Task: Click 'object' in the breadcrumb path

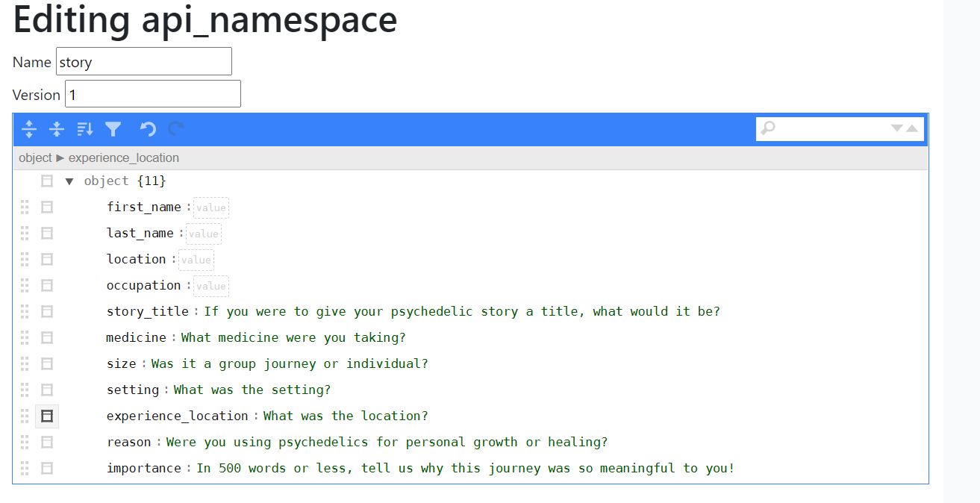Action: (35, 158)
